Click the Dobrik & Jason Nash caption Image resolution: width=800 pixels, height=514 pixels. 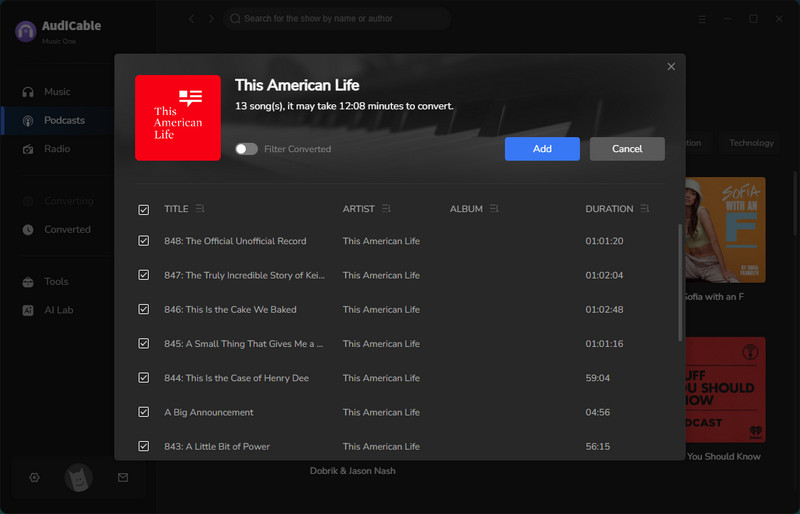(353, 471)
